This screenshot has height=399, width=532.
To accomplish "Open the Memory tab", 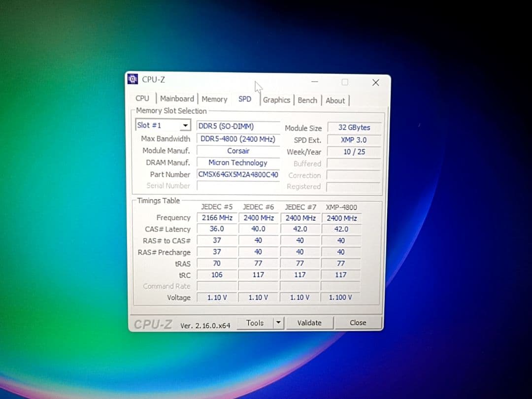I will coord(214,99).
